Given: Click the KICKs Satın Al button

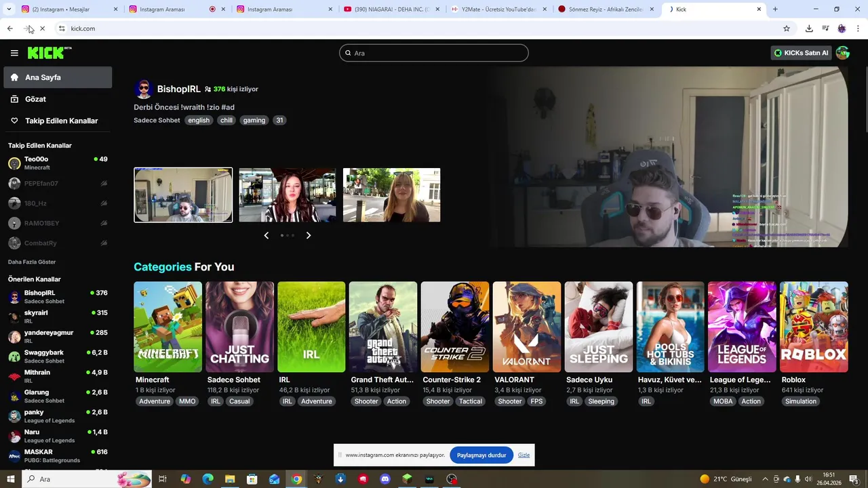Looking at the screenshot, I should (802, 53).
